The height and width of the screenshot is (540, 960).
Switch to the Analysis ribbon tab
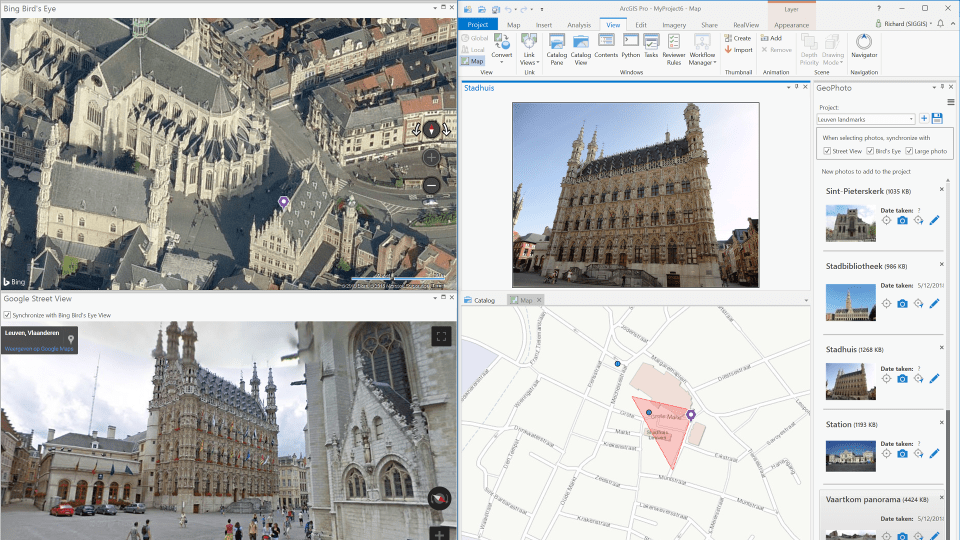[x=579, y=25]
